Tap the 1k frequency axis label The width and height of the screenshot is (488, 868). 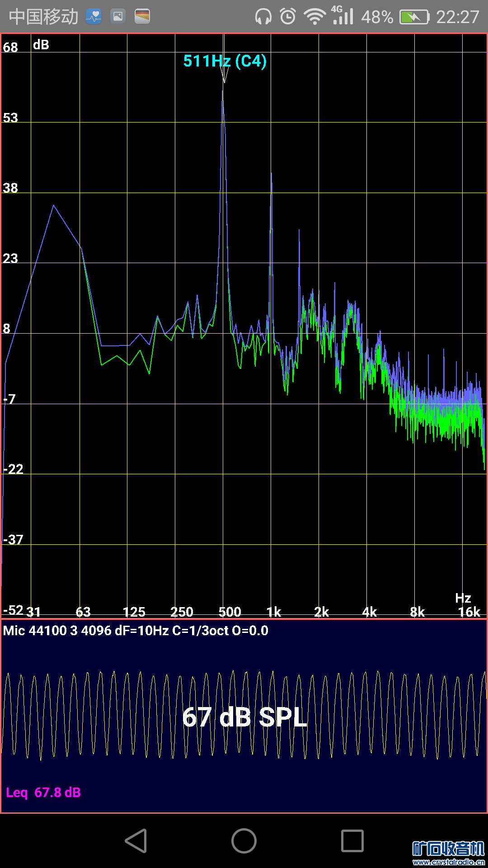pos(274,612)
